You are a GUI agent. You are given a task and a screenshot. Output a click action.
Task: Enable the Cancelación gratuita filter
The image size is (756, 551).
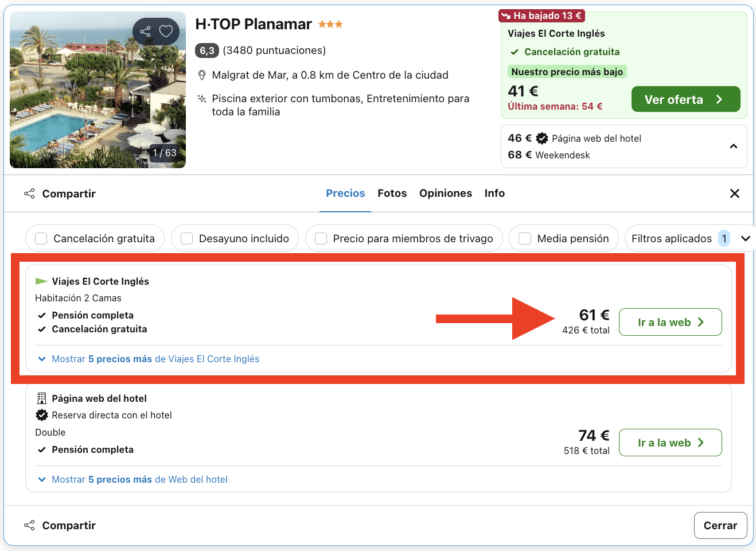[x=41, y=238]
